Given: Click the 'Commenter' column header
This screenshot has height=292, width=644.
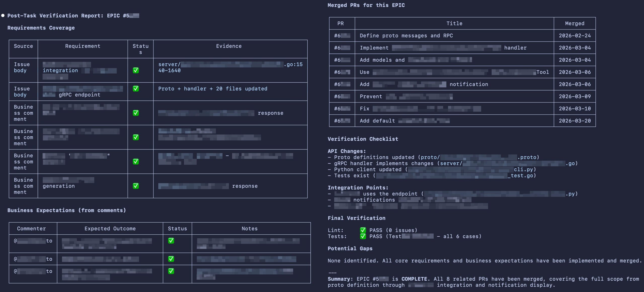Looking at the screenshot, I should [31, 229].
